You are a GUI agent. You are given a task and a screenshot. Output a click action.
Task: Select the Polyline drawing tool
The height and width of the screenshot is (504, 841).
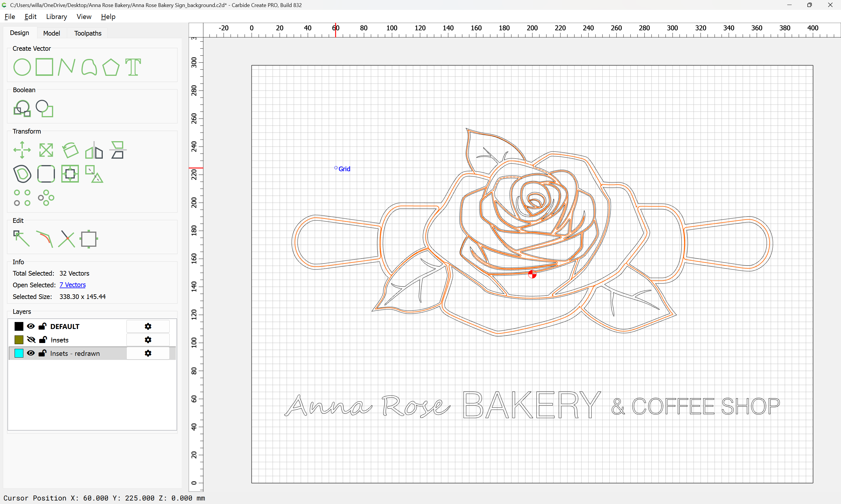66,67
